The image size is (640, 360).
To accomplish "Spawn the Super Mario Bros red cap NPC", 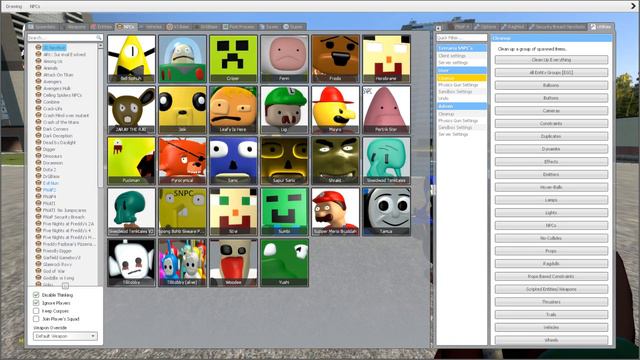I will coord(336,212).
